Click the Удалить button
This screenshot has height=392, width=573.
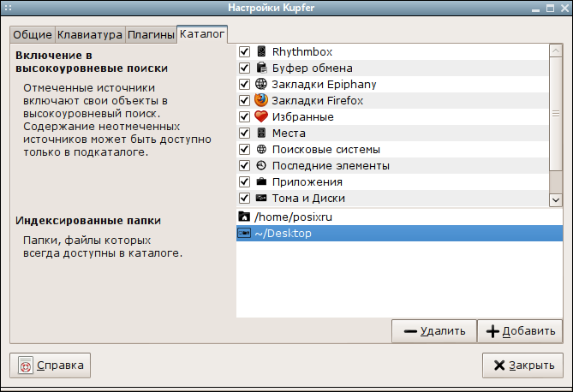tap(434, 331)
